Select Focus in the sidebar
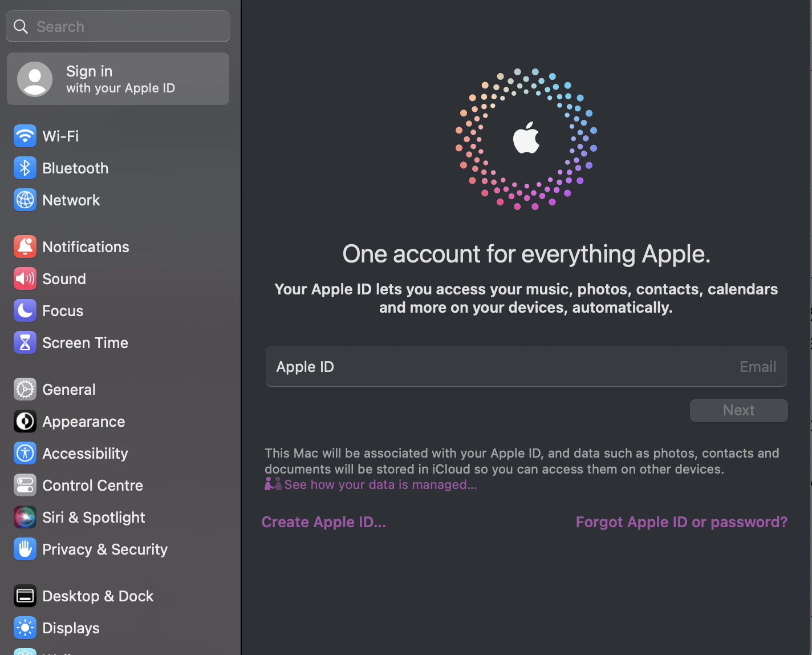This screenshot has height=655, width=812. (x=118, y=310)
